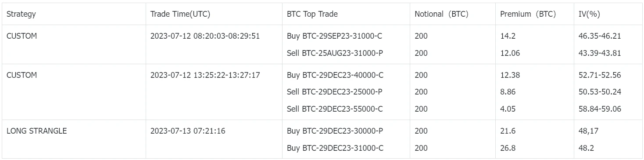Select Sell BTC-25AUG23-31000-P trade entry
Viewport: 644px width, 160px height.
[335, 53]
